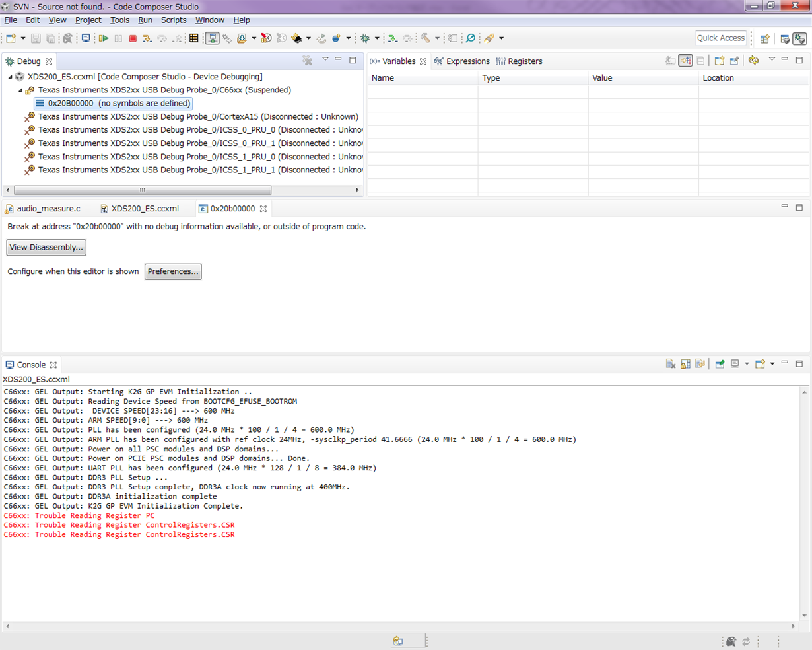Click the Value column header

point(643,78)
